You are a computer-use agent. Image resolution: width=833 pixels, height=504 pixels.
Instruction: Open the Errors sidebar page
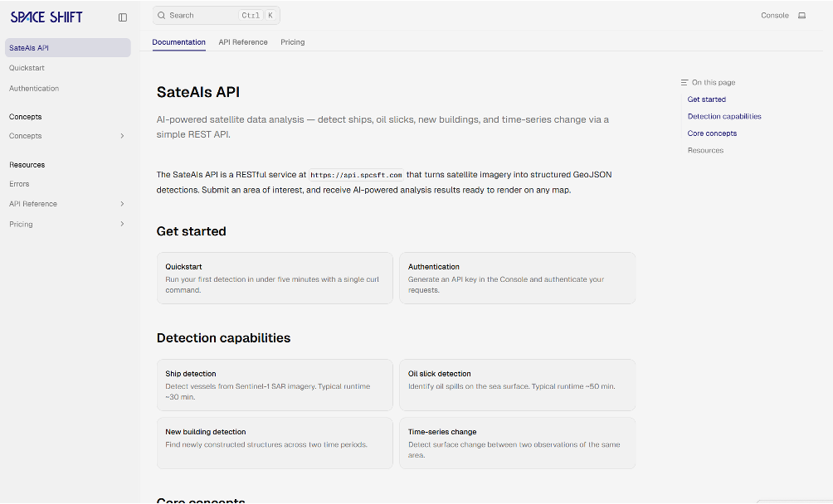(x=19, y=184)
